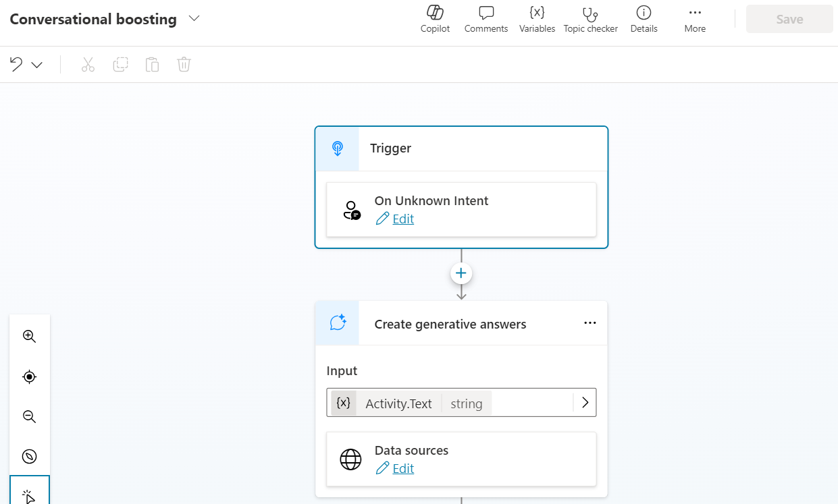
Task: Edit the On Unknown Intent trigger
Action: pos(402,219)
